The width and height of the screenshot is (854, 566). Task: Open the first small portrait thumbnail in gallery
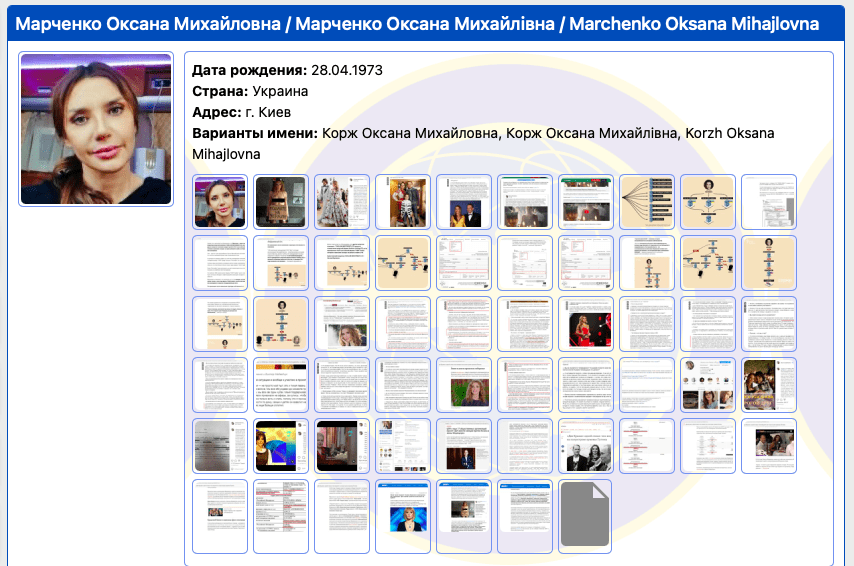(220, 202)
